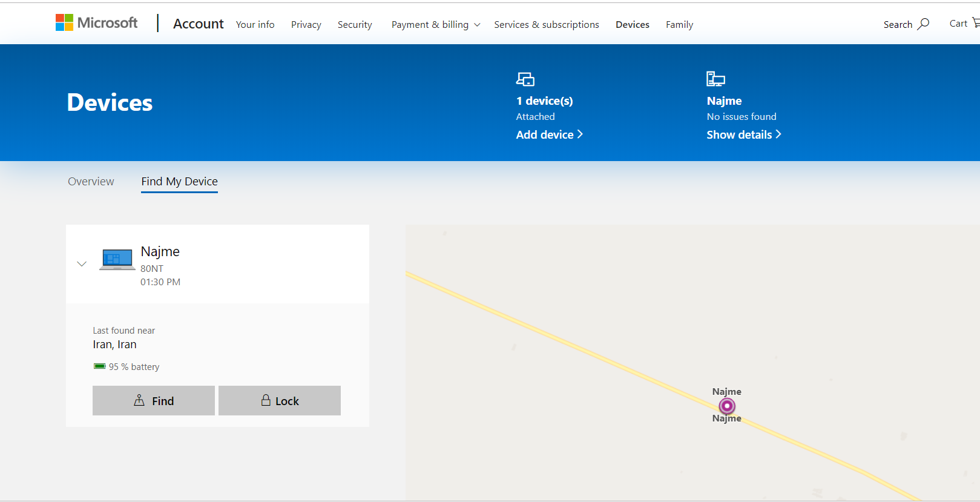Click the Najme device name in card

pyautogui.click(x=160, y=251)
